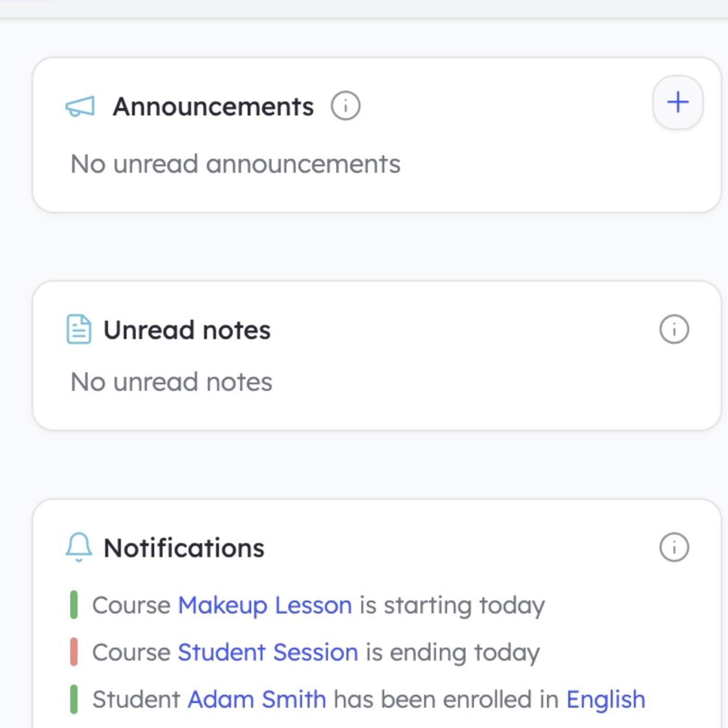Open the Notifications info icon
728x728 pixels.
coord(673,548)
